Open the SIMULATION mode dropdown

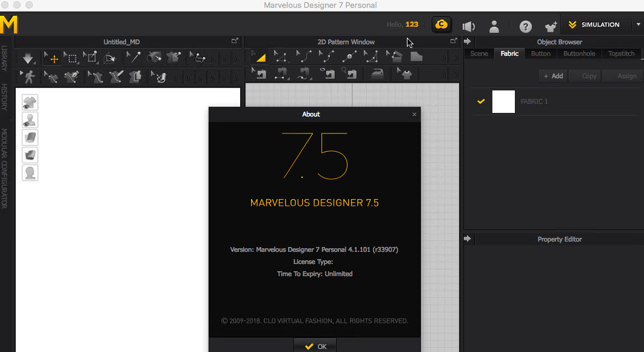[595, 25]
